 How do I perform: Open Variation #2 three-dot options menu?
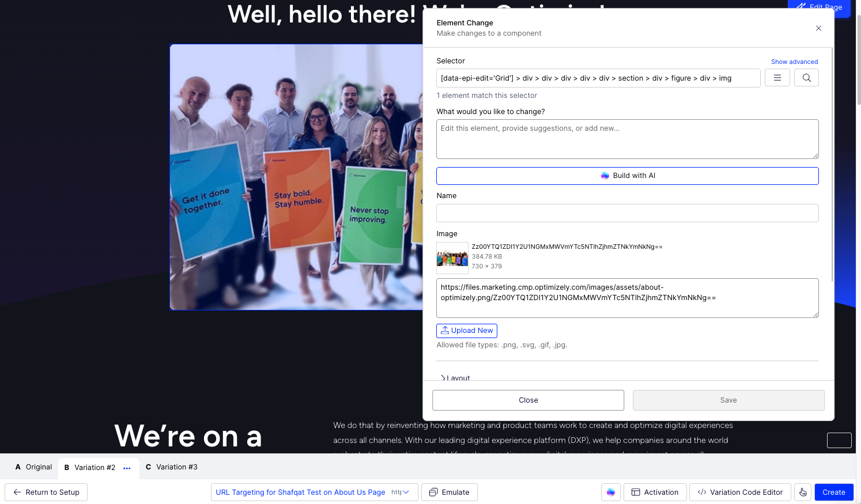click(x=127, y=468)
